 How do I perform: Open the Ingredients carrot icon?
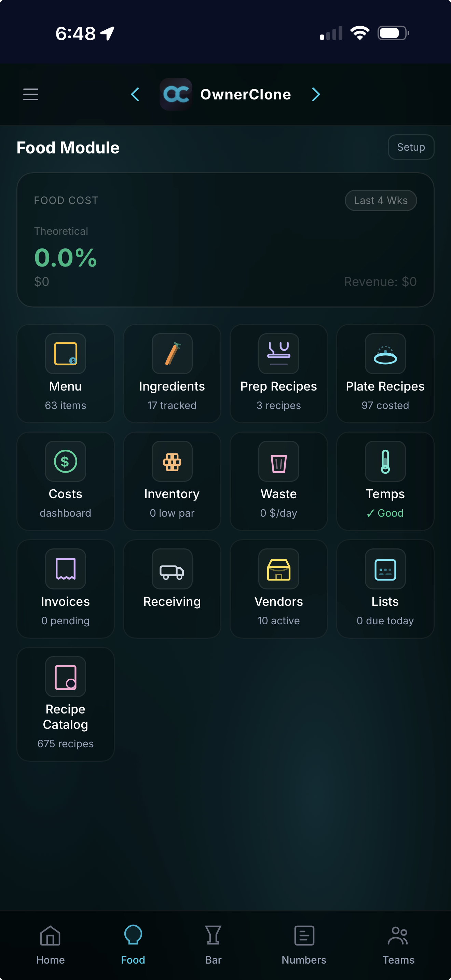click(172, 354)
